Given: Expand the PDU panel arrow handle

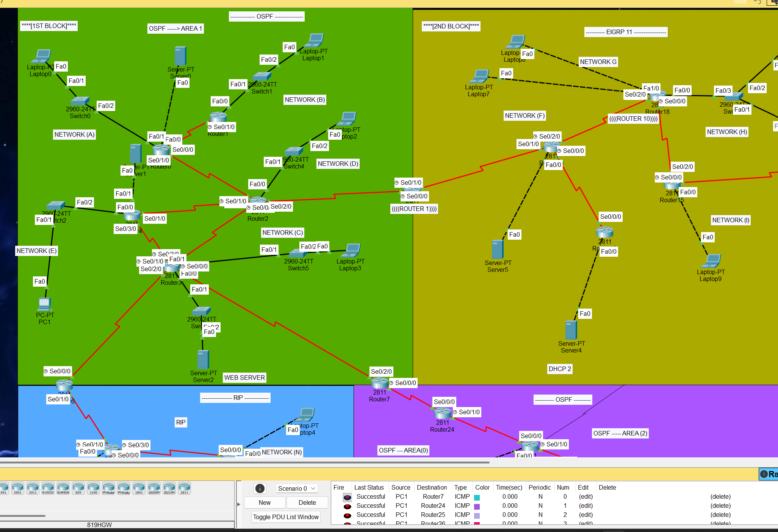Looking at the screenshot, I should (239, 504).
